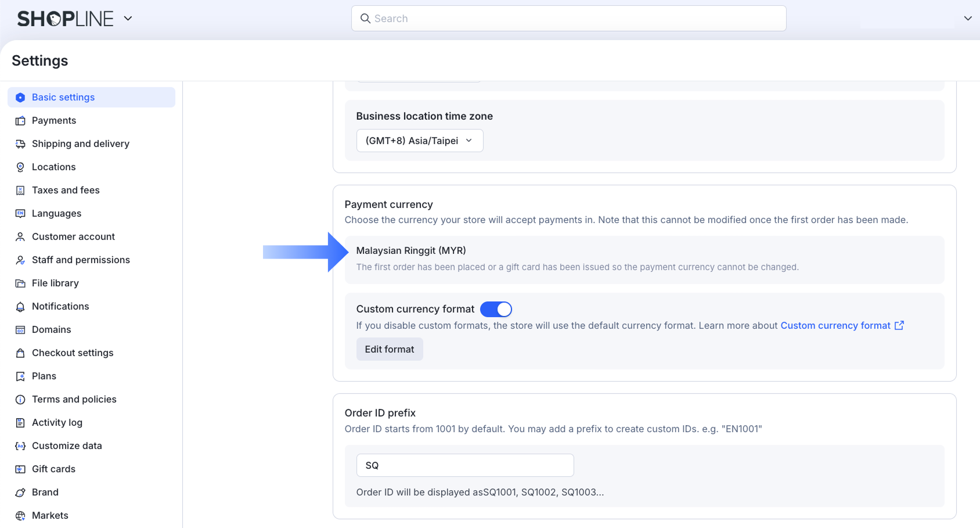Focus the top Search box
980x528 pixels.
pos(569,19)
